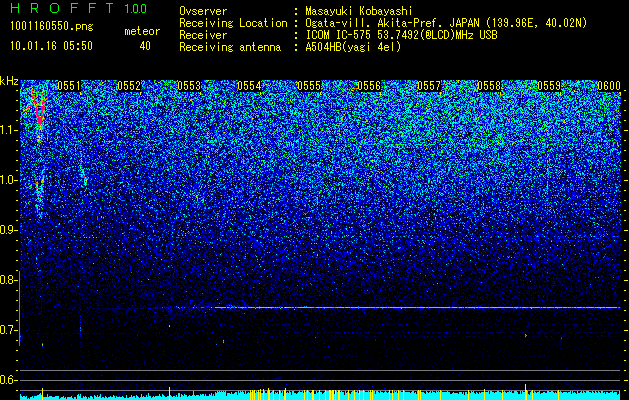Click the 'Receiver' field label

point(203,35)
